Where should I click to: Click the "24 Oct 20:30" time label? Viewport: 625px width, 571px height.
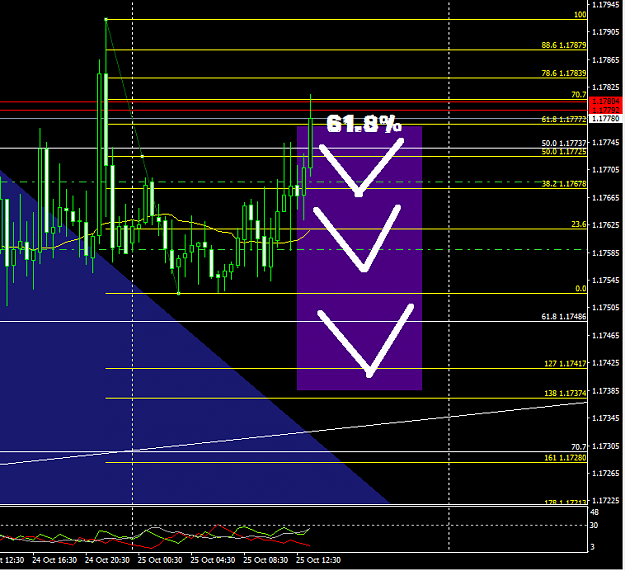tap(107, 560)
